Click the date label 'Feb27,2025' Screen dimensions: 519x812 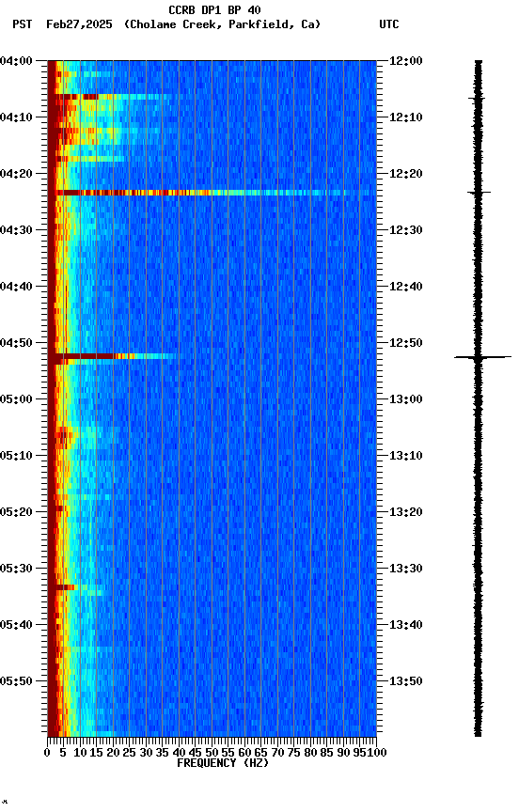79,24
